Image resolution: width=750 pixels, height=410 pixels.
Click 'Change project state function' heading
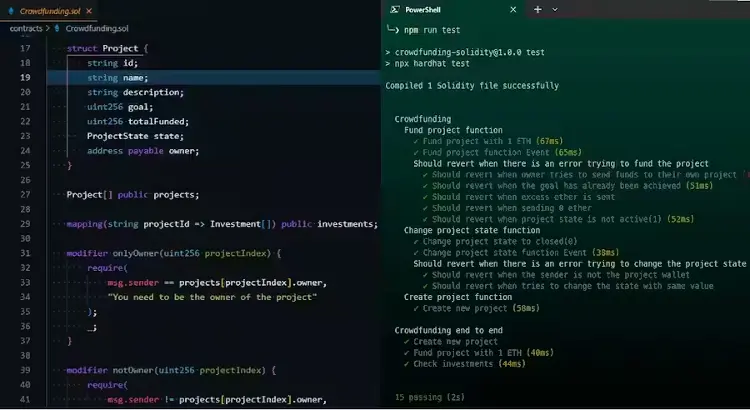472,231
